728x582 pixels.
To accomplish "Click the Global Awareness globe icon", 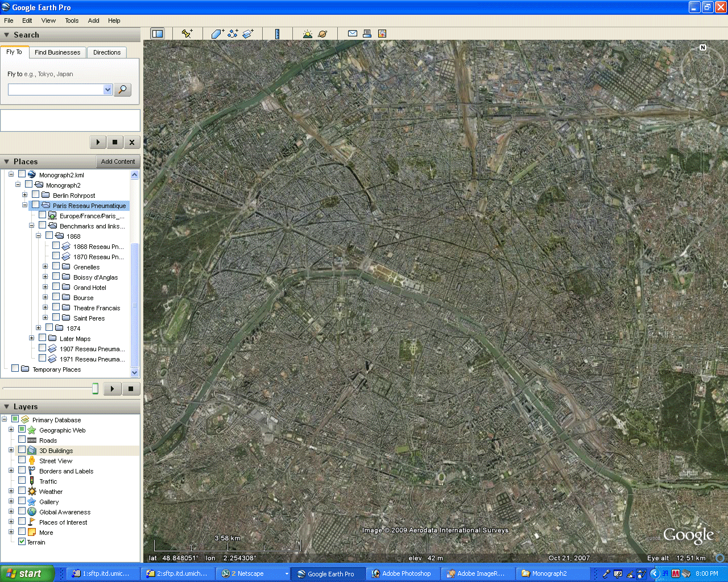I will [x=32, y=512].
